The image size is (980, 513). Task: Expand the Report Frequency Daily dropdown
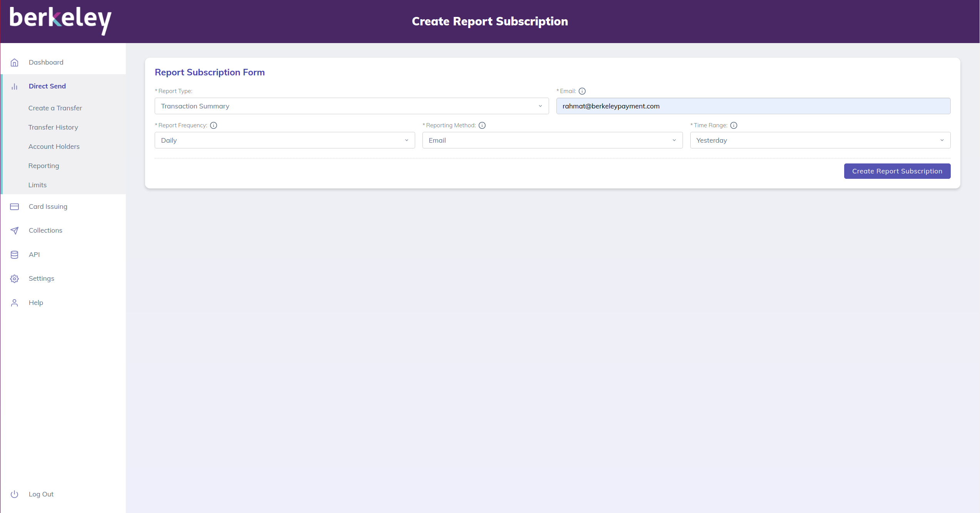point(284,140)
